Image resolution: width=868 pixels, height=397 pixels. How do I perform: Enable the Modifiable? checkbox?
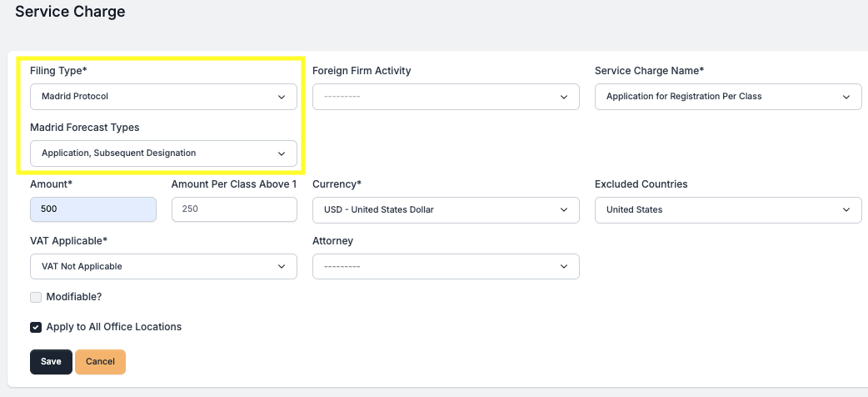click(36, 297)
